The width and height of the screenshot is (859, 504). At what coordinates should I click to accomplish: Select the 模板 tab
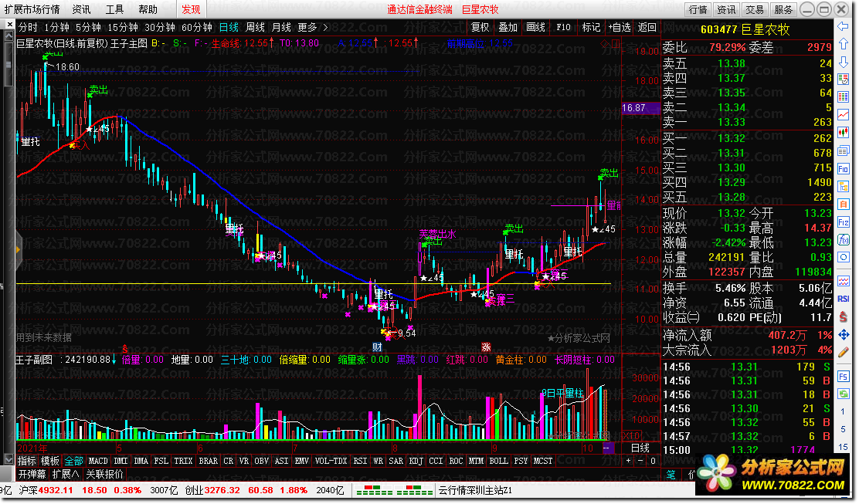50,462
